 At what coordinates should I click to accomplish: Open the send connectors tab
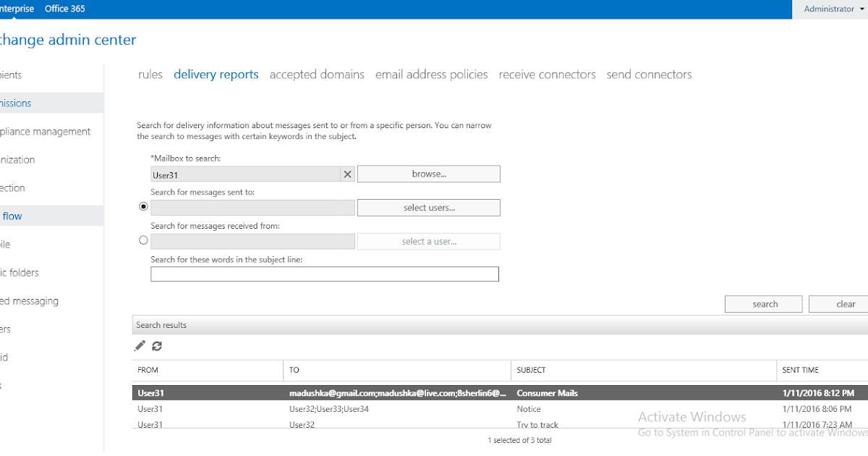click(x=649, y=74)
